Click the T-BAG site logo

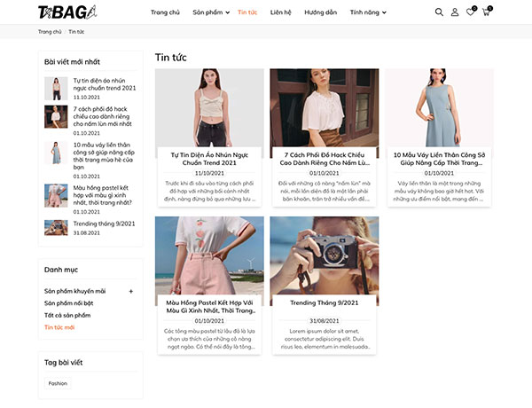(x=67, y=12)
